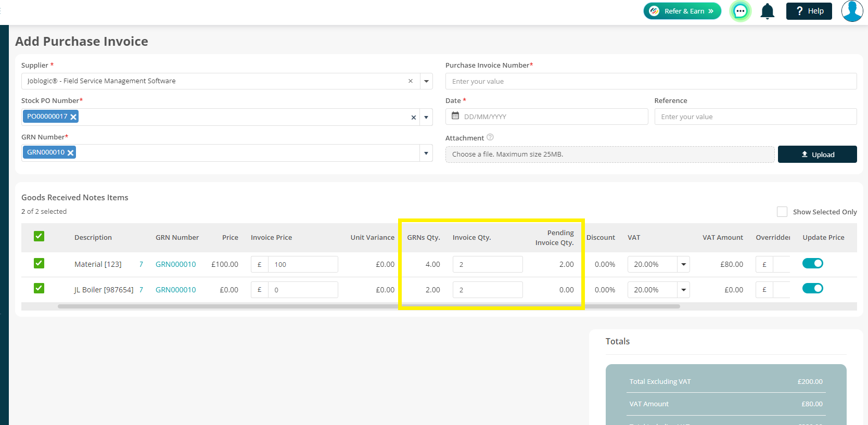868x425 pixels.
Task: Click the Choose a file area
Action: (x=610, y=154)
